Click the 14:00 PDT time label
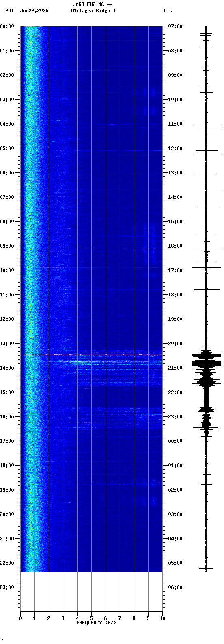 (7, 368)
